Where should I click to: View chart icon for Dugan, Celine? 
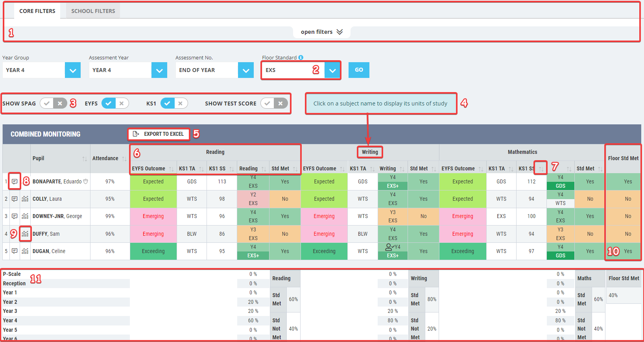25,251
